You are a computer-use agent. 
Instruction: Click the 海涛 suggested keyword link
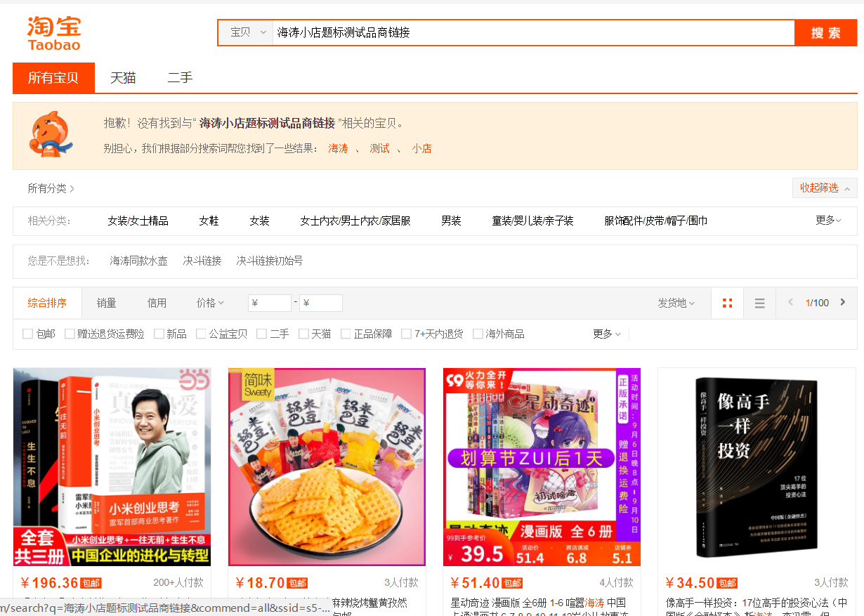click(x=338, y=148)
